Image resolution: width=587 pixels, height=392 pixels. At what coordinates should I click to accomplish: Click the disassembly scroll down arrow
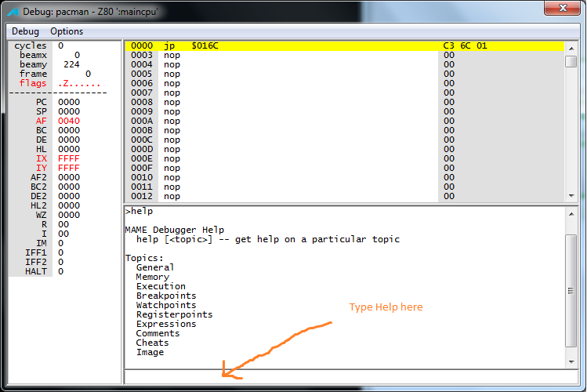(571, 196)
